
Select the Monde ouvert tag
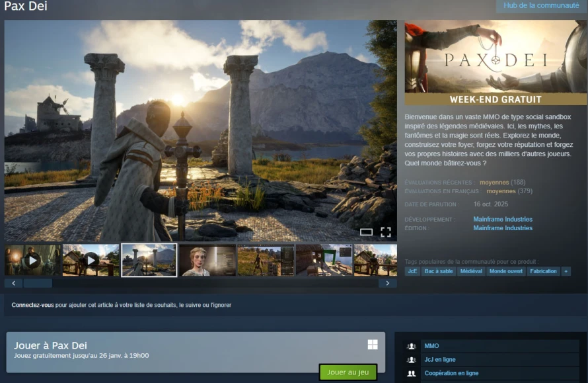point(505,271)
